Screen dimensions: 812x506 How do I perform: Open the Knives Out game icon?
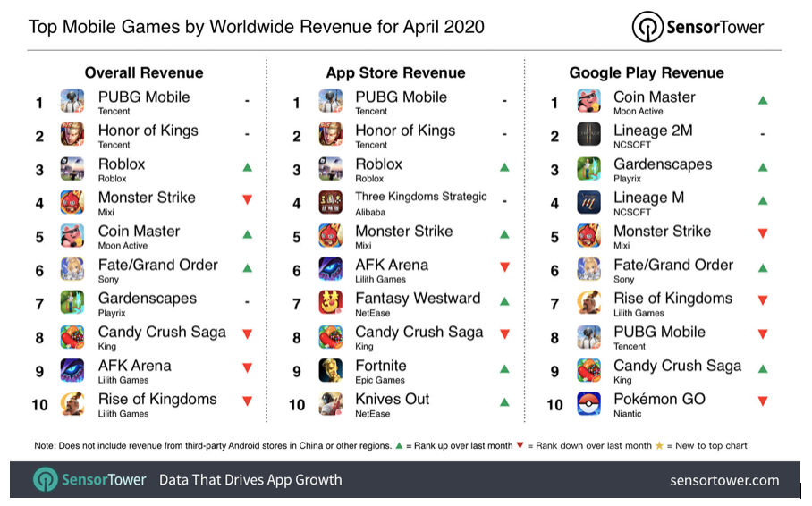(x=330, y=404)
